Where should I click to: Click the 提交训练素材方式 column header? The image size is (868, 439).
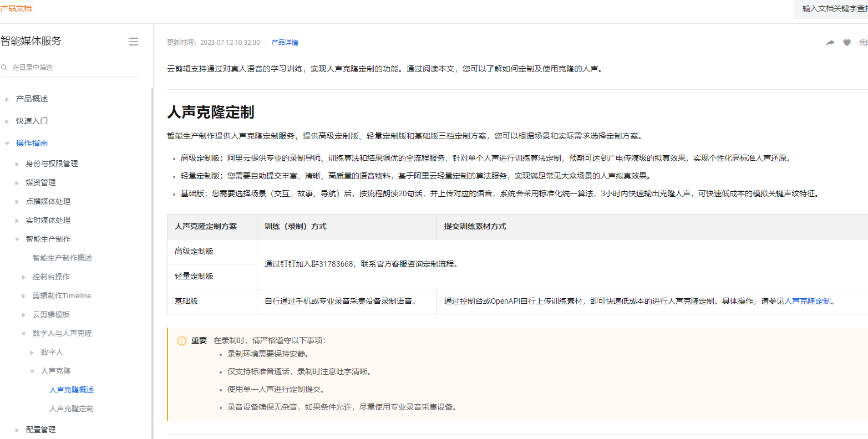(x=652, y=227)
